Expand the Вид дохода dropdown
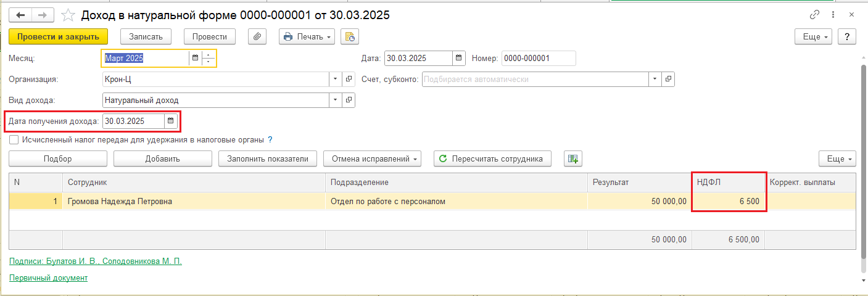 coord(336,100)
